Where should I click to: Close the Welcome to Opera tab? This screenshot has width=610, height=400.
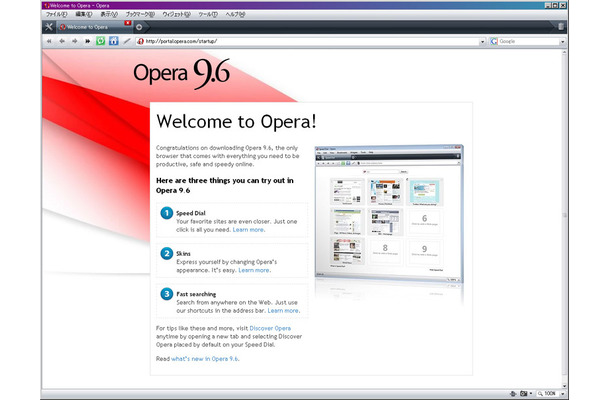point(128,23)
